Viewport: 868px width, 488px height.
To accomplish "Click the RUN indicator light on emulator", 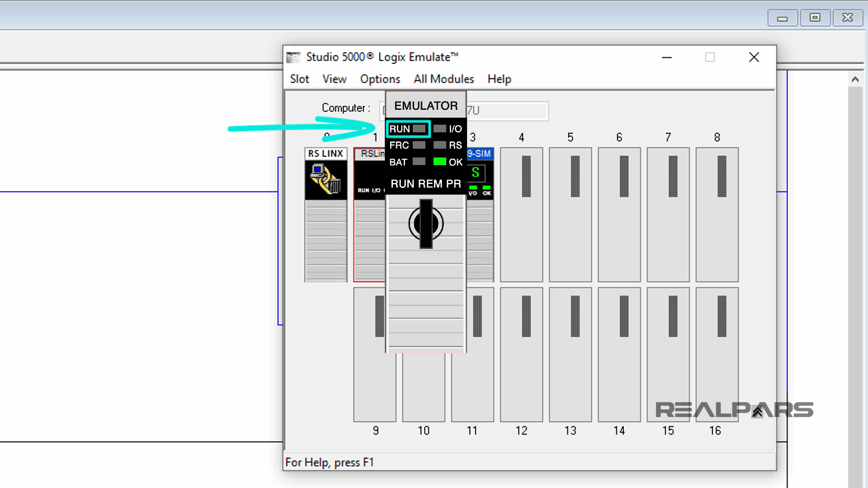I will click(x=419, y=129).
